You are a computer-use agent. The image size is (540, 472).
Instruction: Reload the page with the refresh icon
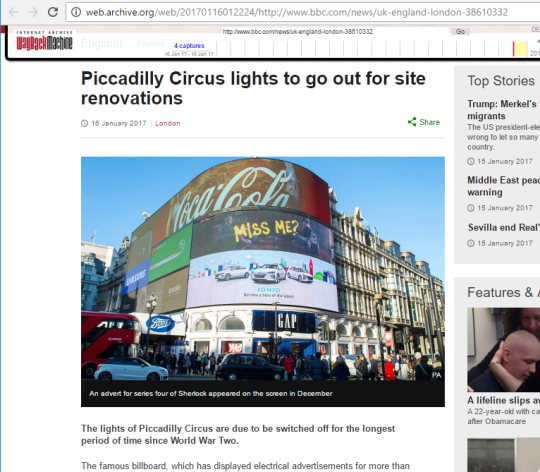tap(53, 12)
